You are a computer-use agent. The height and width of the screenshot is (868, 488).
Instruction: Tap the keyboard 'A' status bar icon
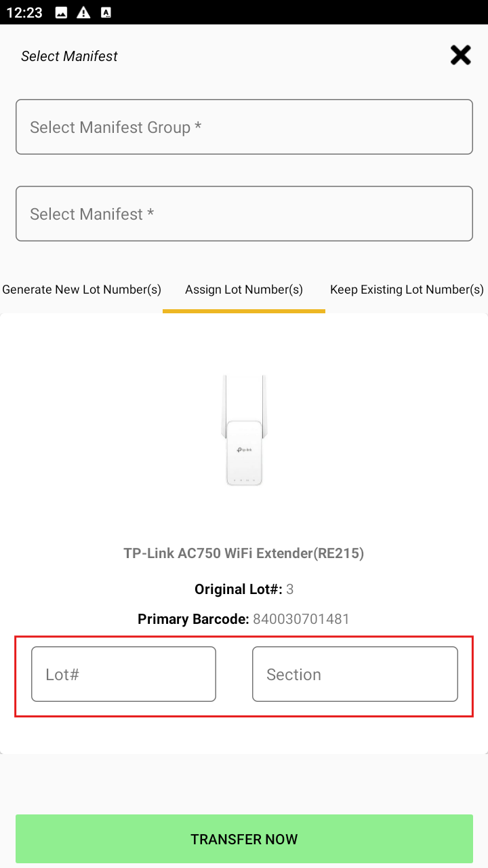point(106,12)
